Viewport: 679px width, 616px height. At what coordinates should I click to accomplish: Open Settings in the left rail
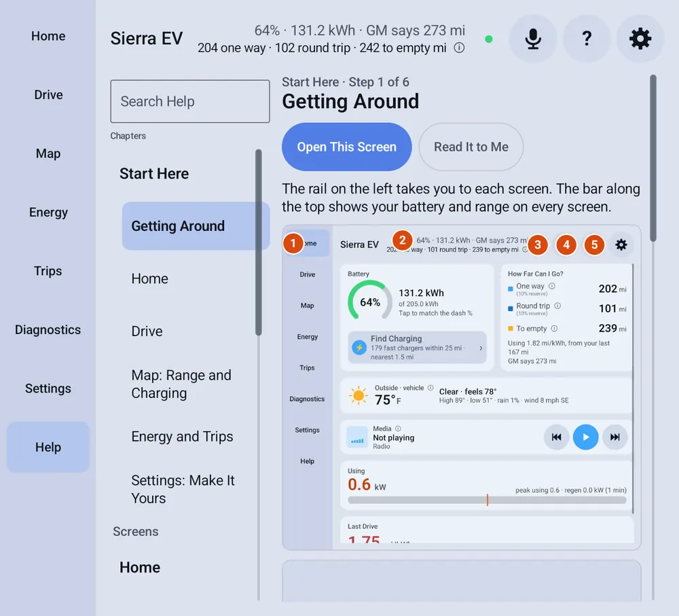48,388
